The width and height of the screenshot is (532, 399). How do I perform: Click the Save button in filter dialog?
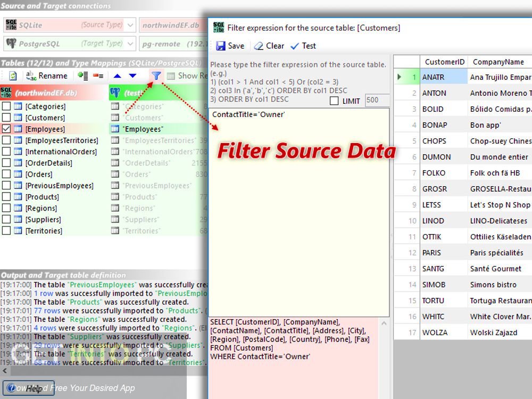[x=230, y=46]
